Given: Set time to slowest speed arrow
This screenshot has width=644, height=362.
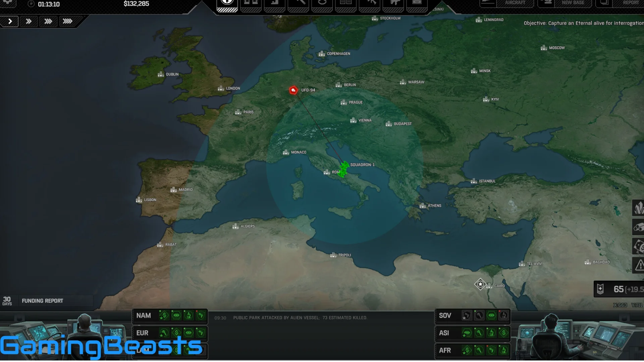Looking at the screenshot, I should [x=10, y=21].
